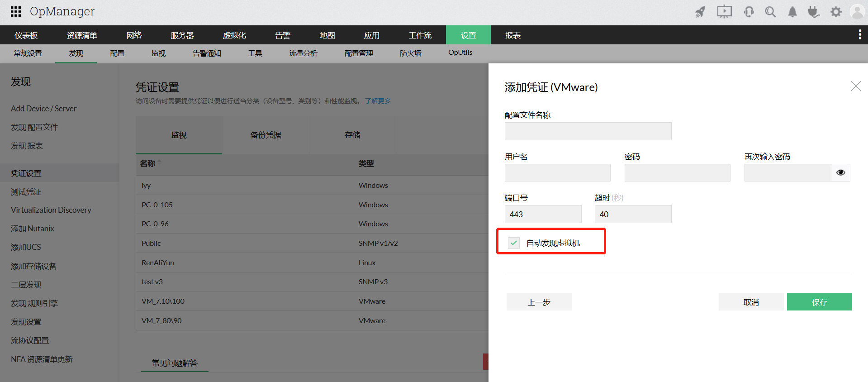The image size is (868, 382).
Task: Click the rocket quick-launch icon
Action: pyautogui.click(x=700, y=12)
